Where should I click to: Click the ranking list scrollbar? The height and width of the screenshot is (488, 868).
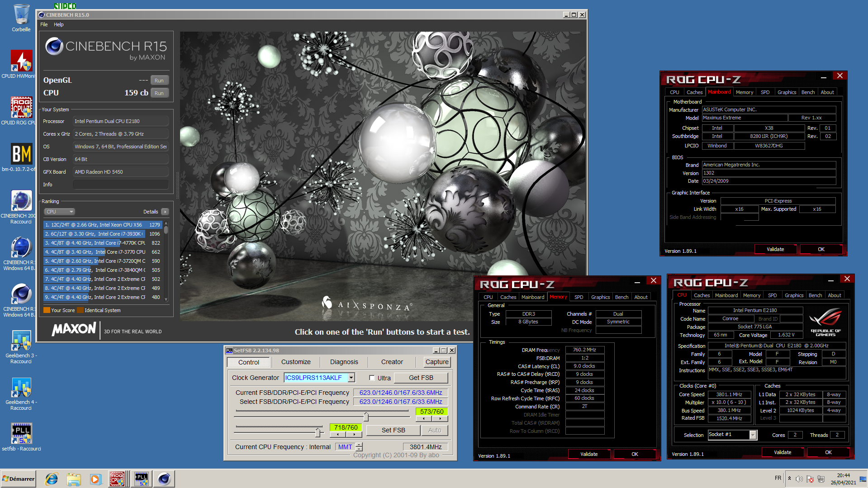166,261
